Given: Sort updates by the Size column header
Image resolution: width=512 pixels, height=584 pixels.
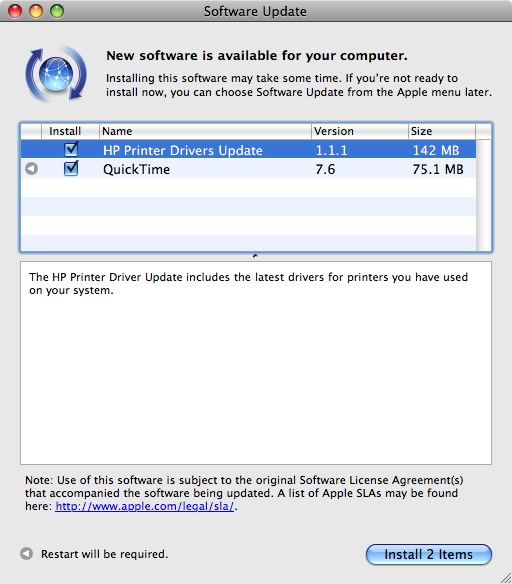Looking at the screenshot, I should (x=442, y=131).
